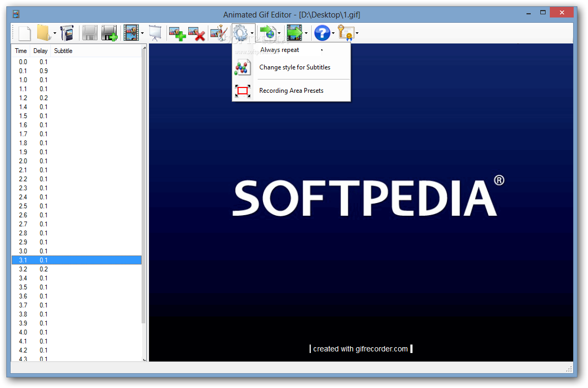
Task: Click the frame list scrollbar thumb
Action: click(144, 187)
